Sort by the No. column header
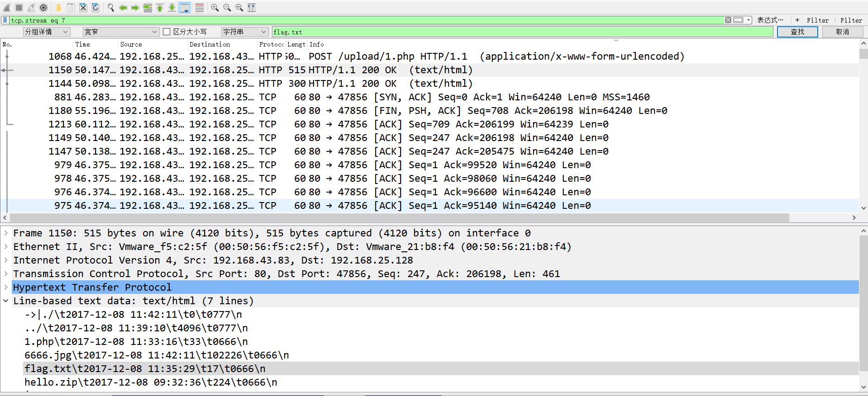The width and height of the screenshot is (868, 396). click(37, 44)
